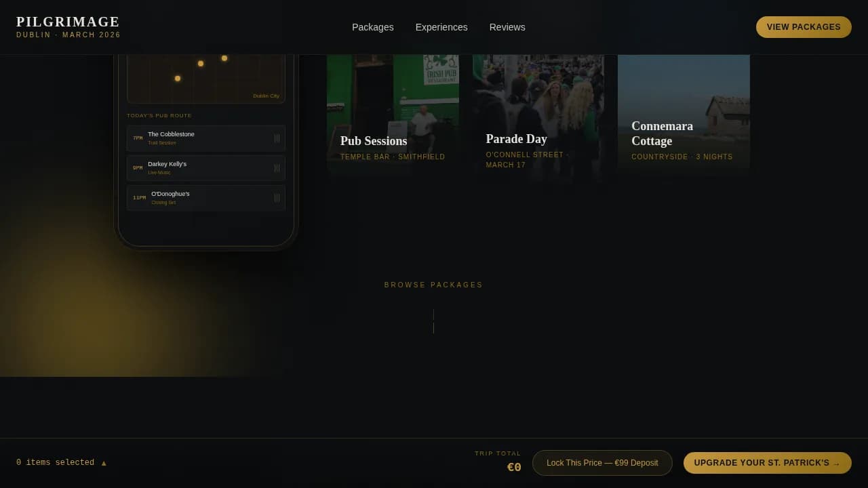Screen dimensions: 868x488
Task: Select The Cobblestone route stop
Action: pyautogui.click(x=206, y=138)
